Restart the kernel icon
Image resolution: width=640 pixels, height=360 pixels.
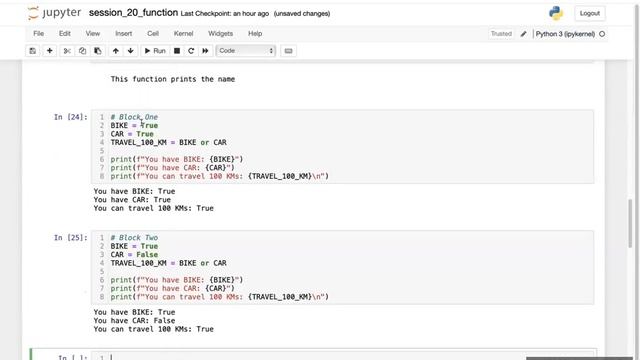pyautogui.click(x=191, y=51)
